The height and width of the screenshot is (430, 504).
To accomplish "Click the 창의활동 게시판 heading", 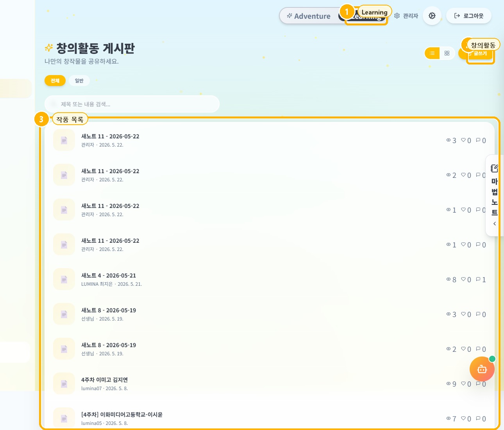I will tap(96, 48).
